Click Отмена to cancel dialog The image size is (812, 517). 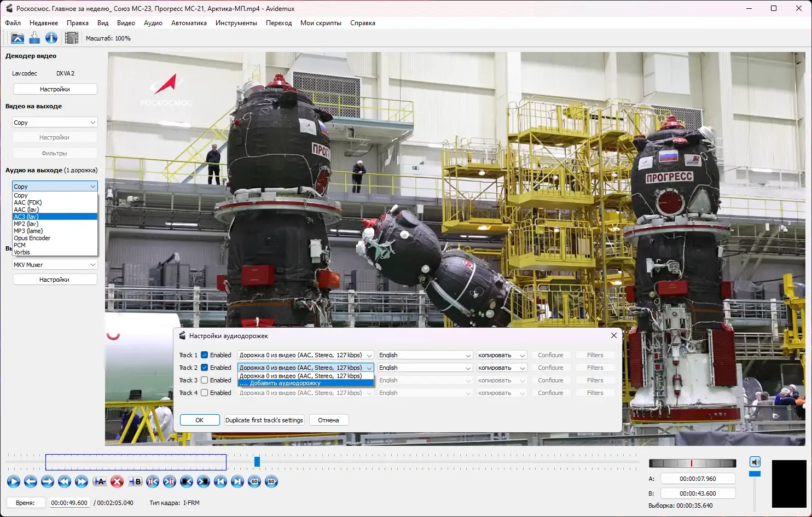point(329,420)
